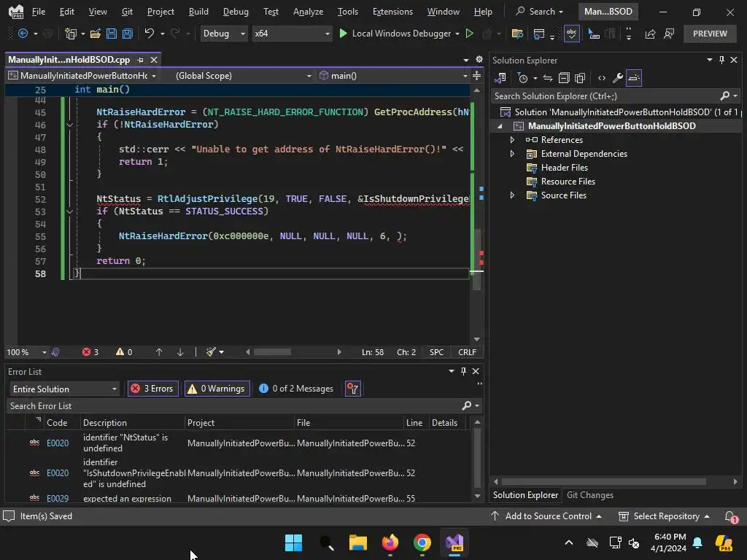This screenshot has width=747, height=560.
Task: Collapse the code block at line 53
Action: pyautogui.click(x=69, y=211)
